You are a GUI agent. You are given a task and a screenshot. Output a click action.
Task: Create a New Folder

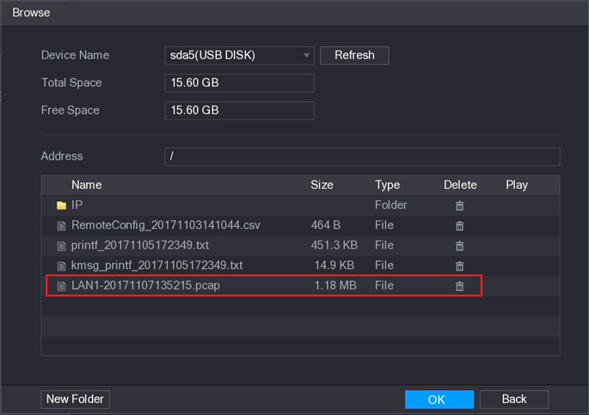coord(75,399)
